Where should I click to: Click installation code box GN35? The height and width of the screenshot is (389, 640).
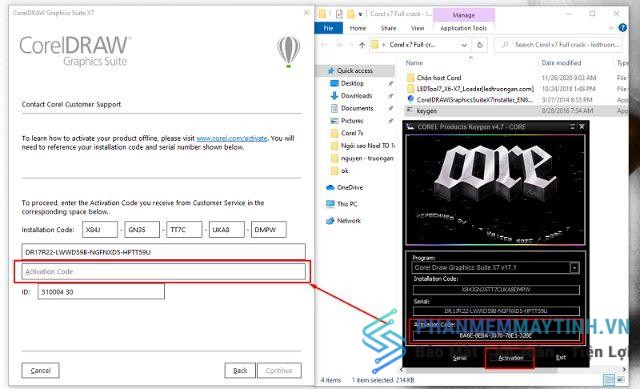click(x=142, y=229)
